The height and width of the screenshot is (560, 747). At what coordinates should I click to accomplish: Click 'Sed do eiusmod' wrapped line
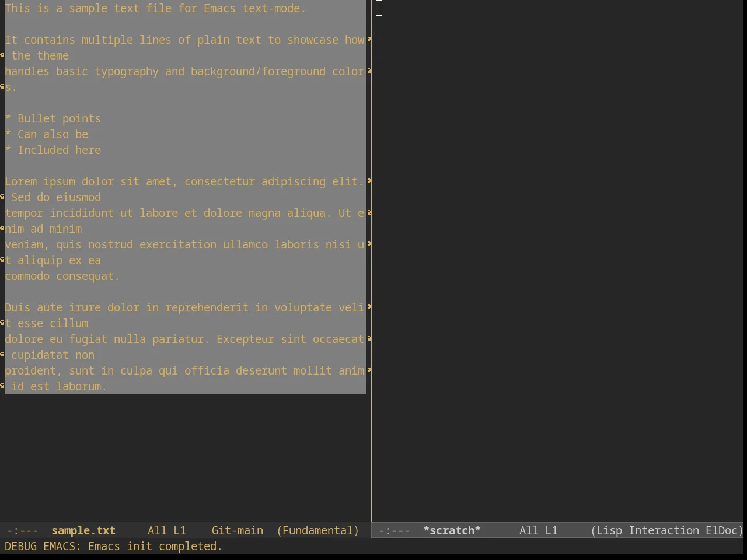click(56, 197)
